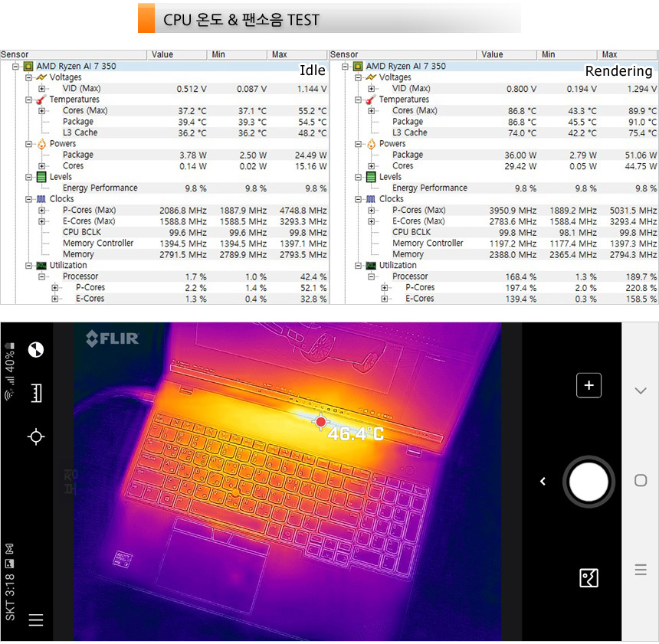The width and height of the screenshot is (659, 644).
Task: Tap the plus icon in camera controls
Action: 589,386
